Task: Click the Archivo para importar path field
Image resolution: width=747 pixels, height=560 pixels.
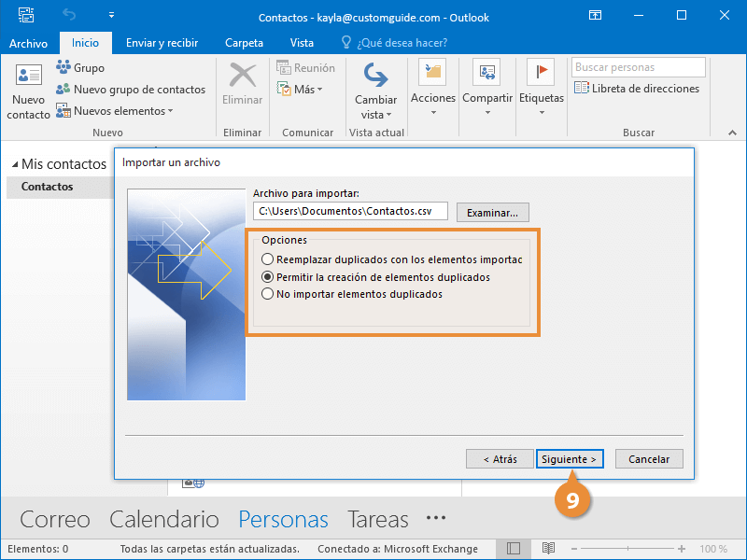Action: [x=350, y=212]
